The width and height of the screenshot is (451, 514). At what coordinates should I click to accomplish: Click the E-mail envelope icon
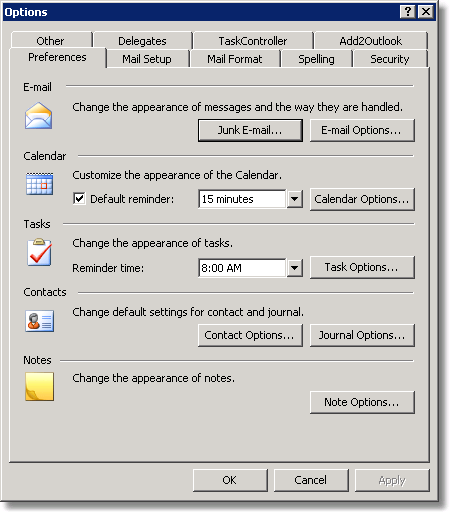tap(38, 116)
